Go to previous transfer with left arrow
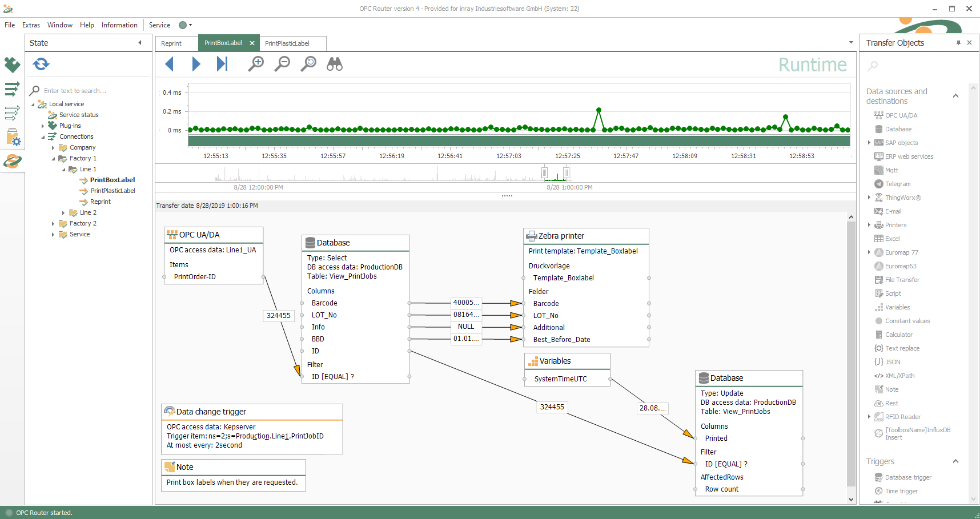This screenshot has height=519, width=980. pos(169,64)
